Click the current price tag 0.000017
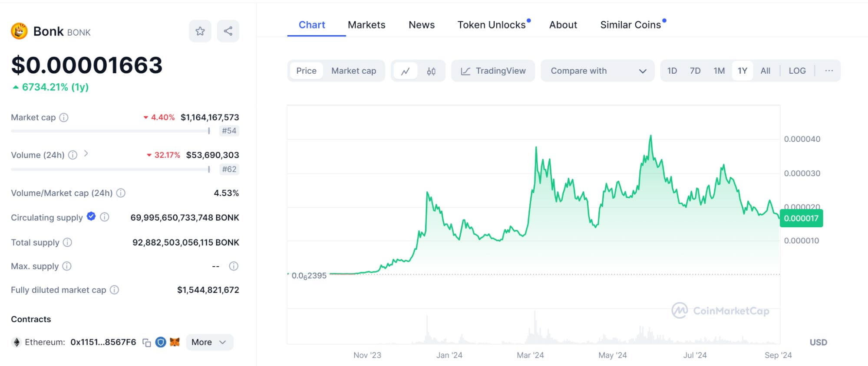Viewport: 868px width, 366px height. tap(801, 218)
